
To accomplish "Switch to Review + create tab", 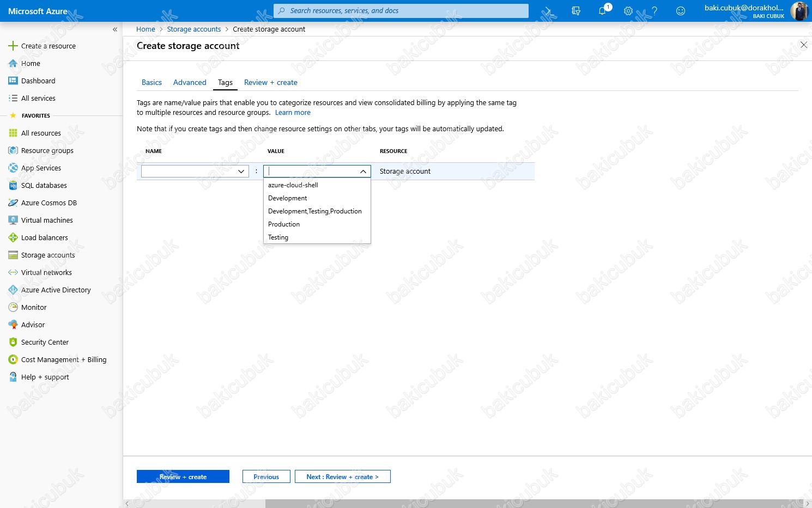I will click(271, 83).
